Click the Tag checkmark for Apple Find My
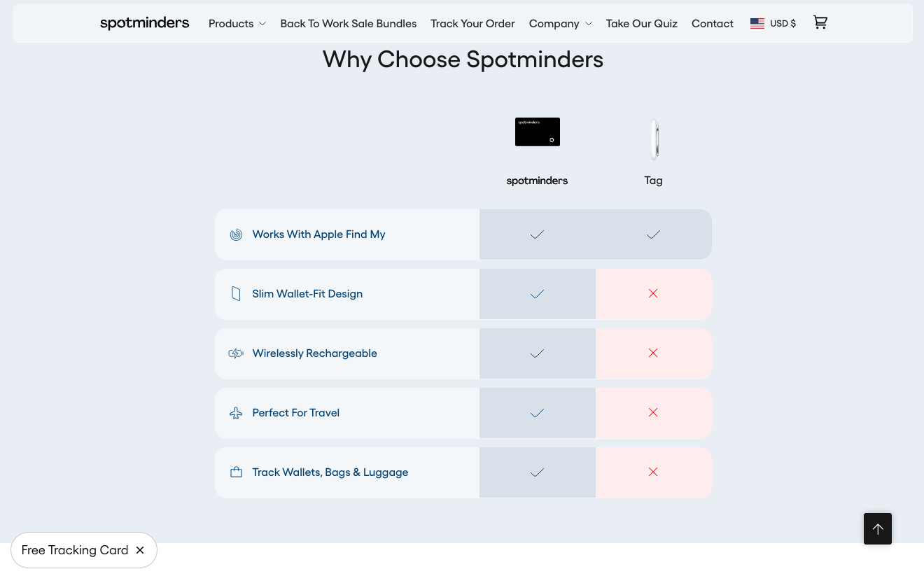Viewport: 924px width, 576px height. 653,234
